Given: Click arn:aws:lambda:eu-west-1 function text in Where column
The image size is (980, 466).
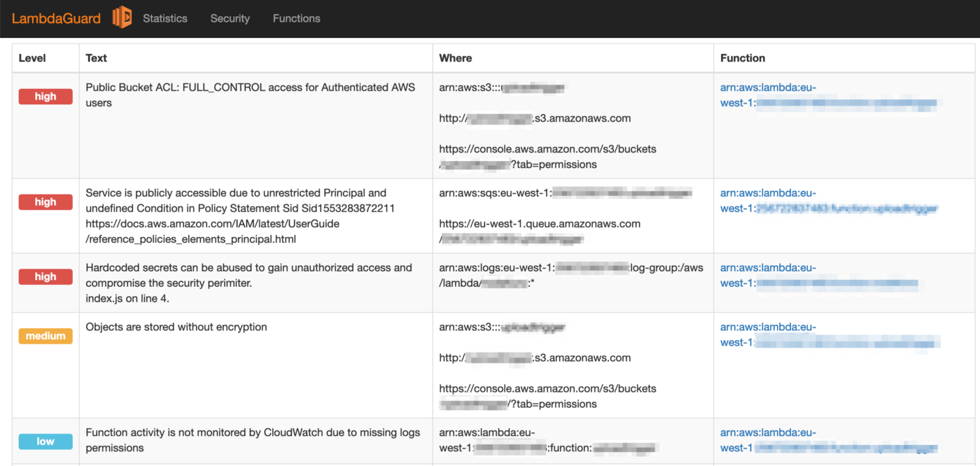Looking at the screenshot, I should click(548, 440).
